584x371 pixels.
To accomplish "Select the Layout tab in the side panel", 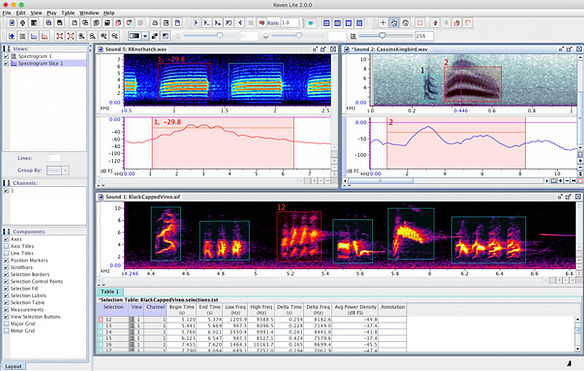I will pyautogui.click(x=13, y=367).
